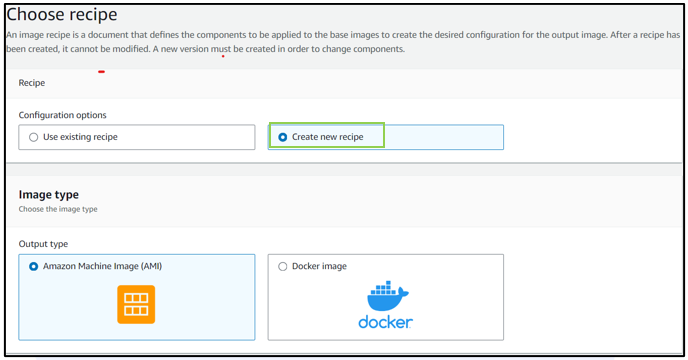Choose the Docker image radio button
Image resolution: width=688 pixels, height=360 pixels.
283,266
